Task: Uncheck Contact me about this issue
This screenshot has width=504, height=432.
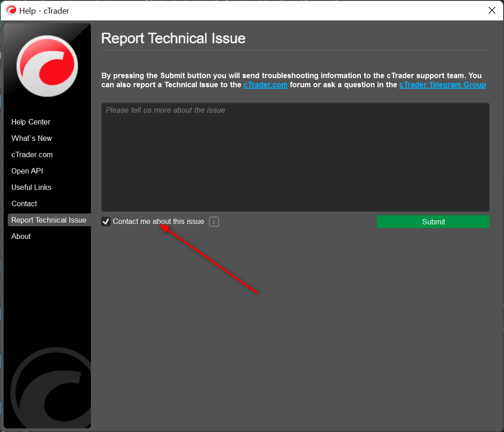Action: click(106, 222)
